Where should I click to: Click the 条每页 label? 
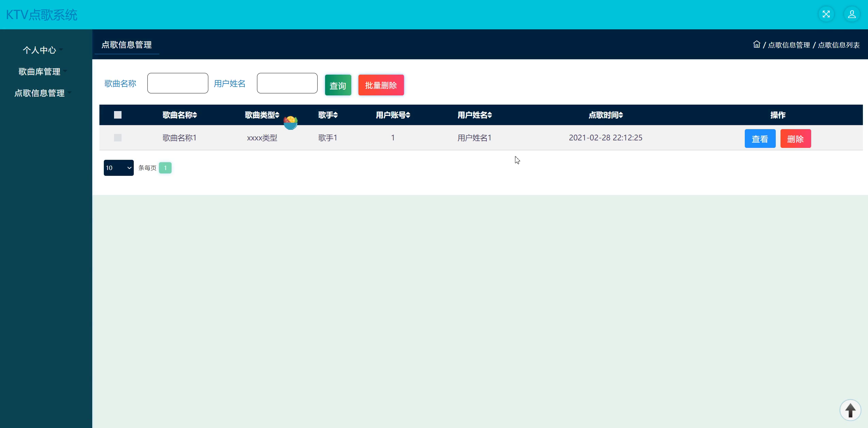(147, 168)
